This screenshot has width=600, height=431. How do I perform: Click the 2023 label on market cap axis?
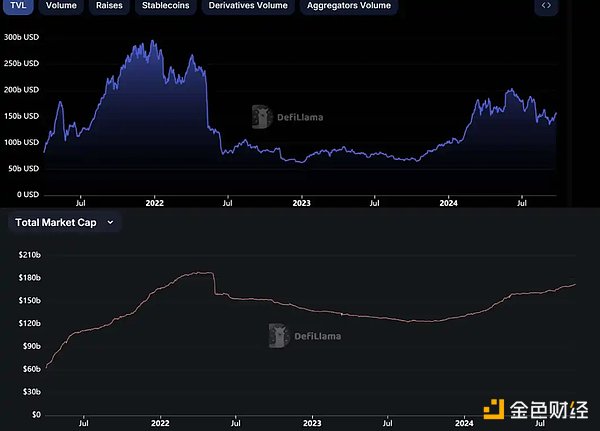coord(312,422)
